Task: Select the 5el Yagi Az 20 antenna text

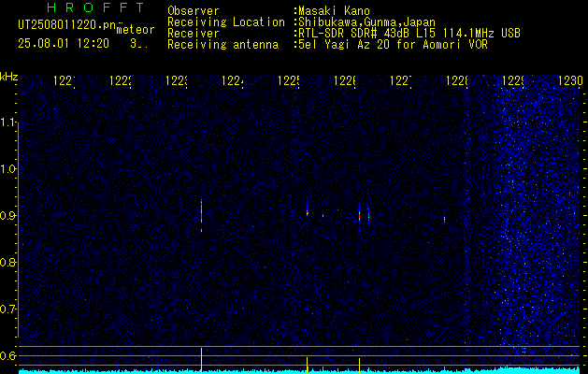Action: coord(391,45)
